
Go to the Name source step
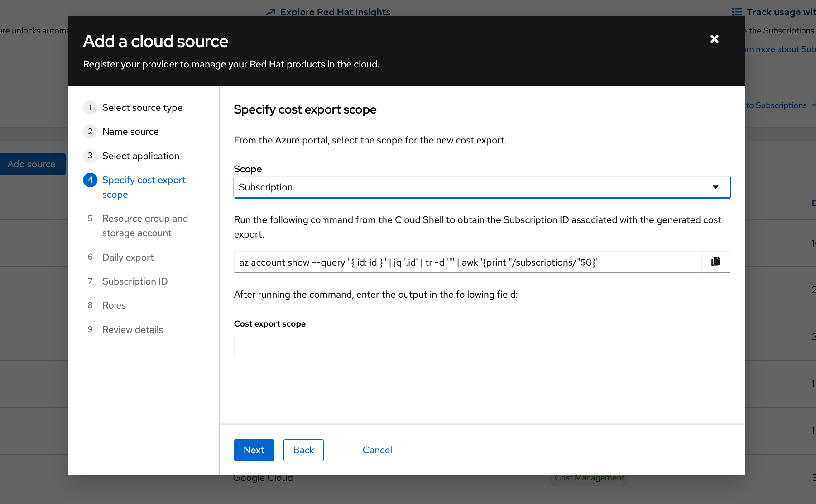(x=130, y=132)
